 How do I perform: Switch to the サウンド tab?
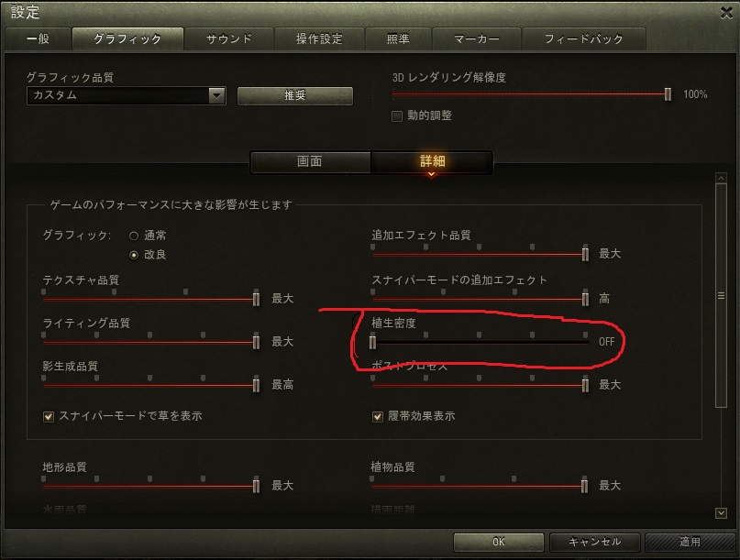[229, 38]
